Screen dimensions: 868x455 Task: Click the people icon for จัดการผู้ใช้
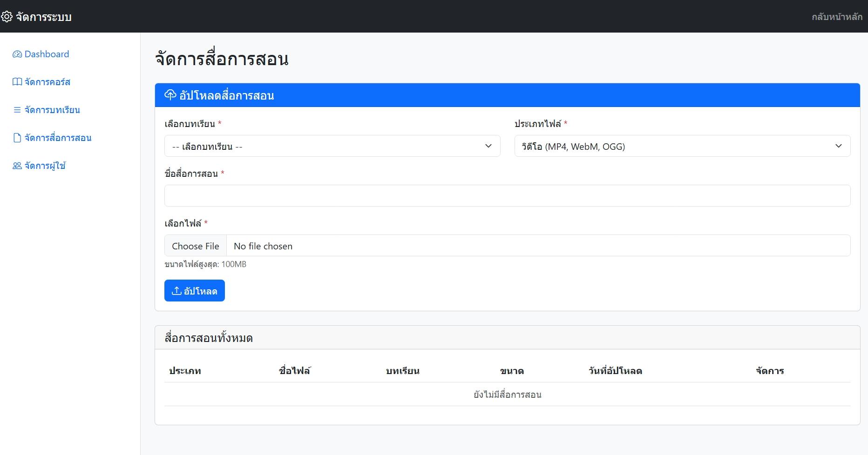coord(17,166)
